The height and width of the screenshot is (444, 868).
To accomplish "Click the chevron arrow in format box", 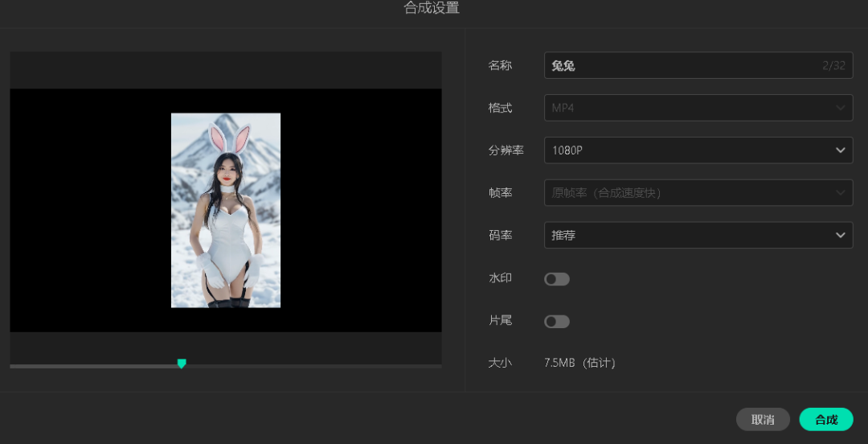I will coord(840,108).
